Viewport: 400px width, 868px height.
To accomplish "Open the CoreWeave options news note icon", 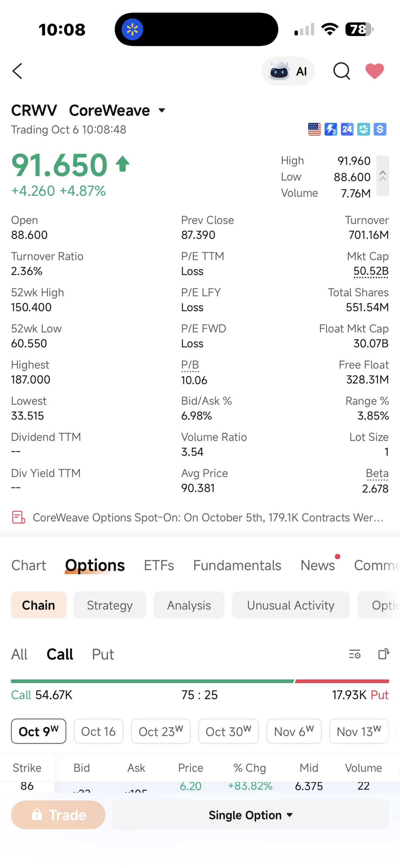I will pyautogui.click(x=18, y=517).
